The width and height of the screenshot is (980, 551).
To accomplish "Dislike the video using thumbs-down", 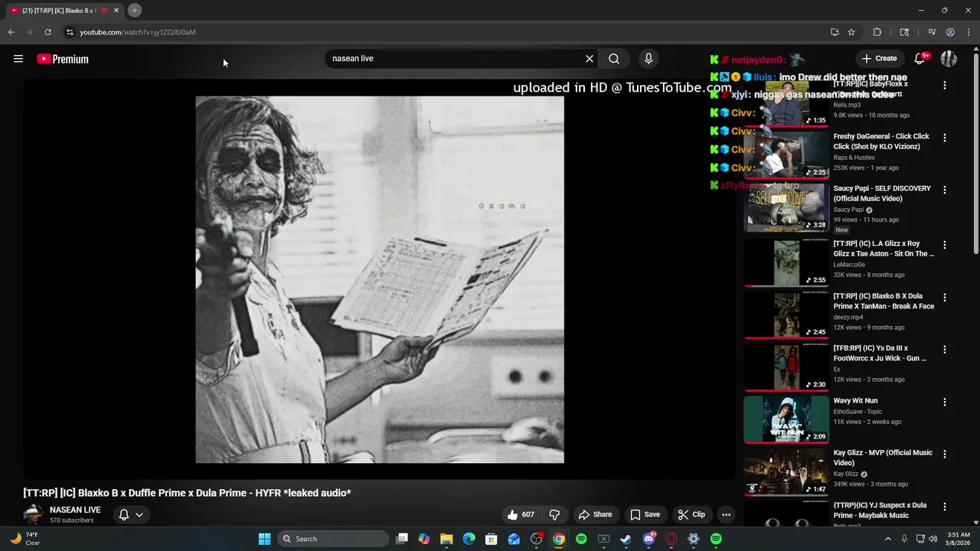I will click(x=555, y=514).
